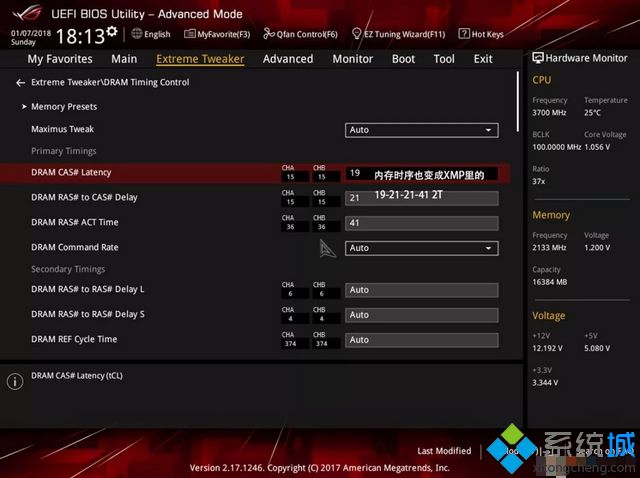The height and width of the screenshot is (478, 640).
Task: Click the CPU temperature 25°C value
Action: tap(592, 113)
